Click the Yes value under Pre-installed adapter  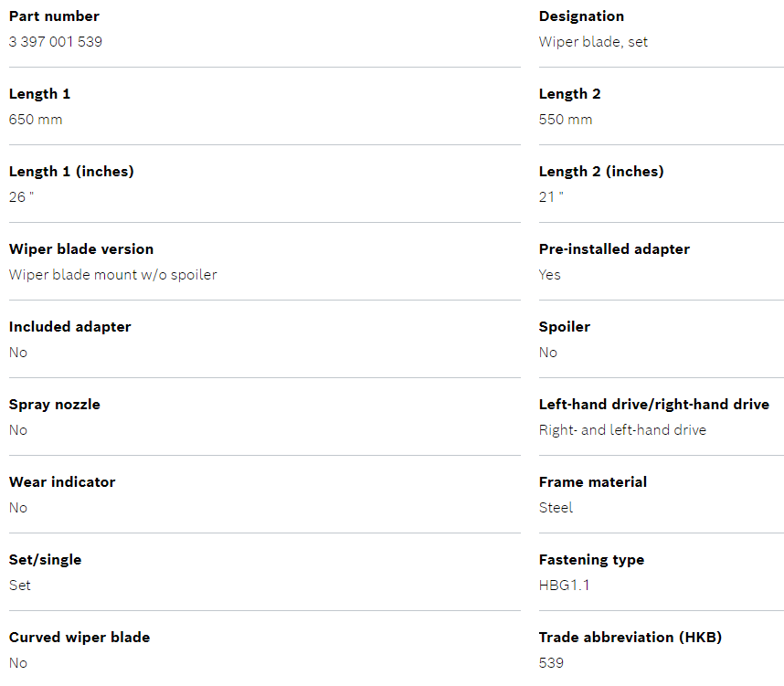[x=549, y=275]
